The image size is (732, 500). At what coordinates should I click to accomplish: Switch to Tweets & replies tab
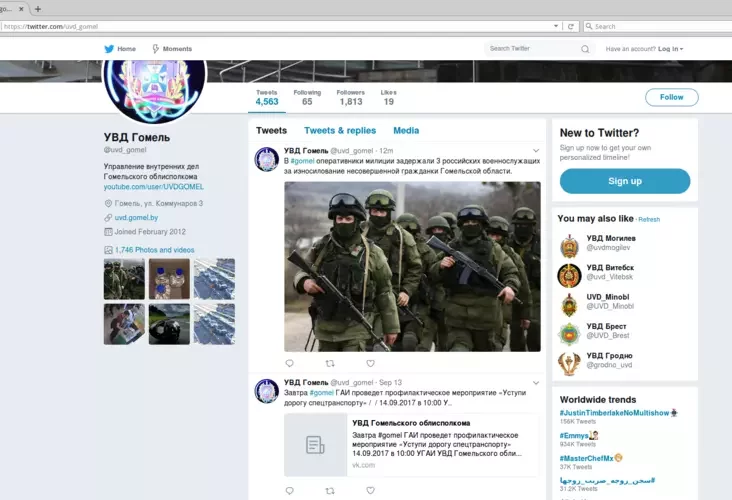340,130
